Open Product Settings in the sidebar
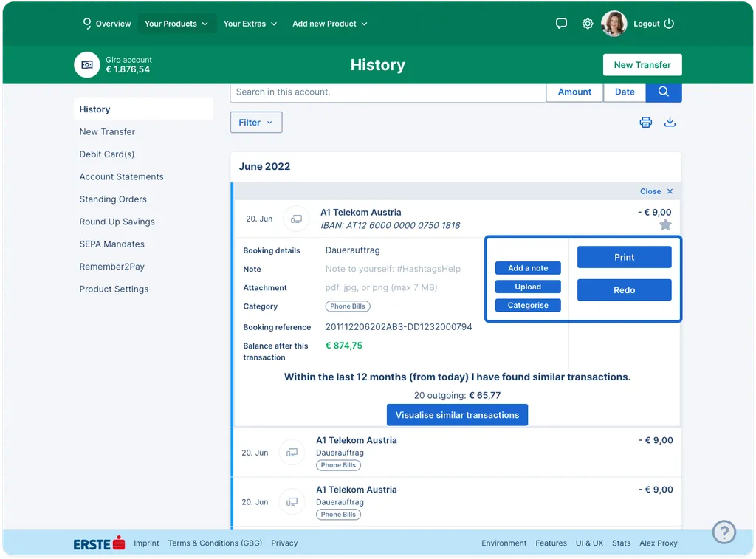The image size is (756, 559). point(114,289)
